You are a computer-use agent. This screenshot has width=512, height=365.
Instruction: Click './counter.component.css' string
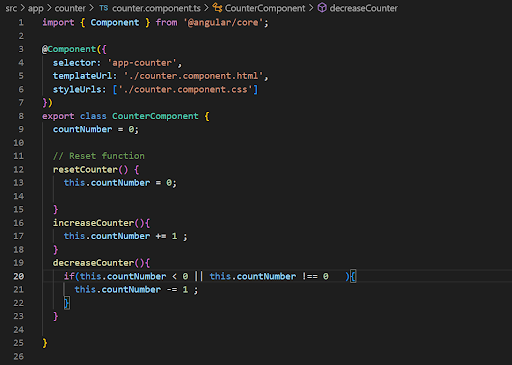tap(185, 90)
